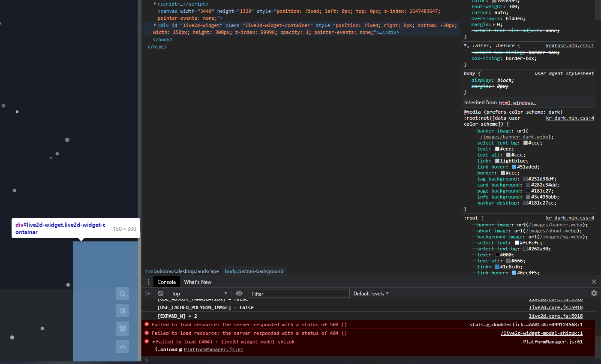This screenshot has width=601, height=364.
Task: Create a live expression using the eye icon
Action: click(240, 293)
